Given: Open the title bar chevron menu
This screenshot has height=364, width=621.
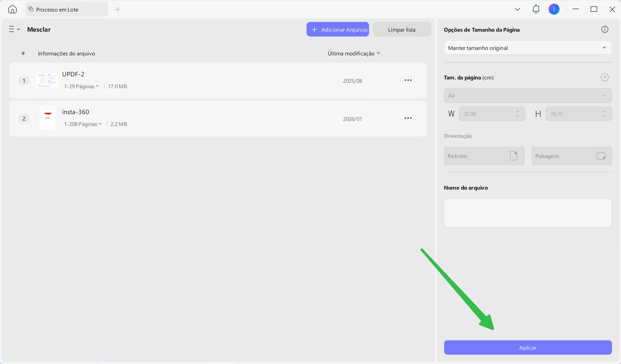Looking at the screenshot, I should click(x=517, y=9).
